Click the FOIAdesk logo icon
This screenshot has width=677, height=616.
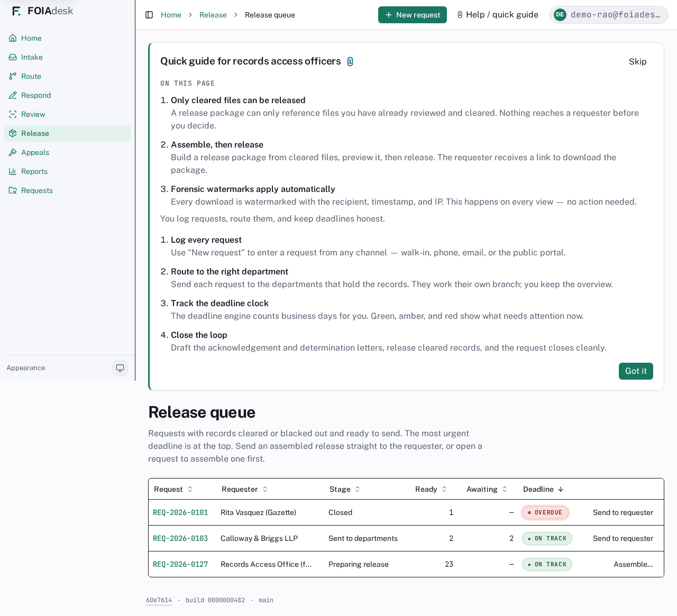(16, 11)
